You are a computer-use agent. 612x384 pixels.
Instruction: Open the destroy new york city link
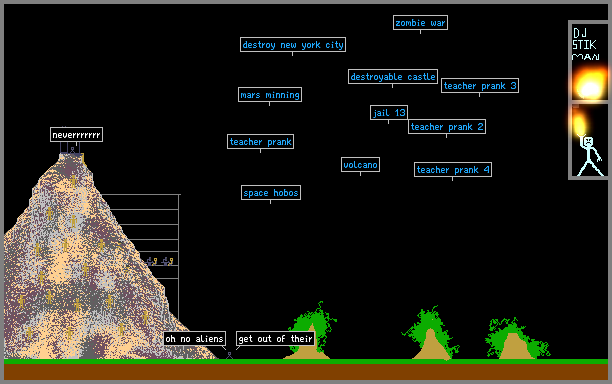tap(293, 44)
